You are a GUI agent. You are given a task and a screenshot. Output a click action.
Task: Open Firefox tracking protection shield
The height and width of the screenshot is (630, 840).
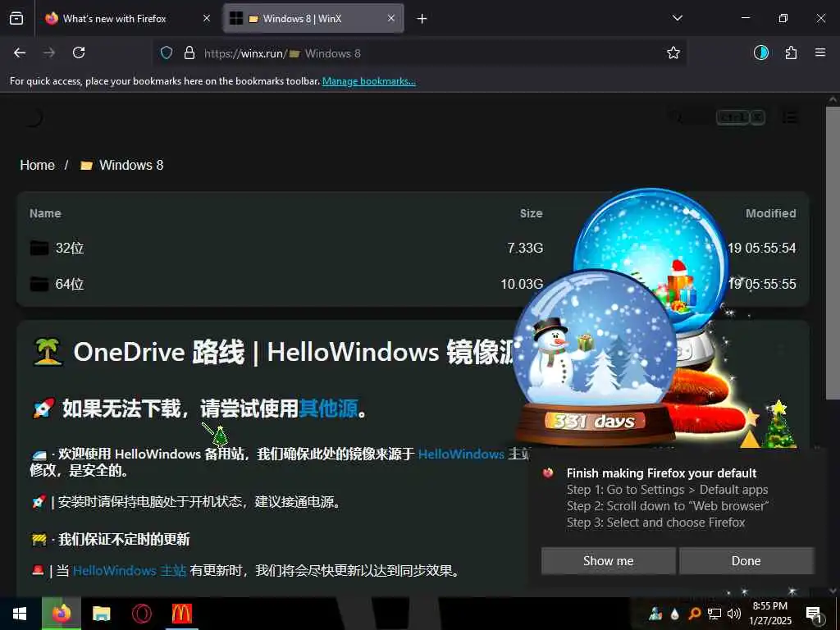[167, 52]
